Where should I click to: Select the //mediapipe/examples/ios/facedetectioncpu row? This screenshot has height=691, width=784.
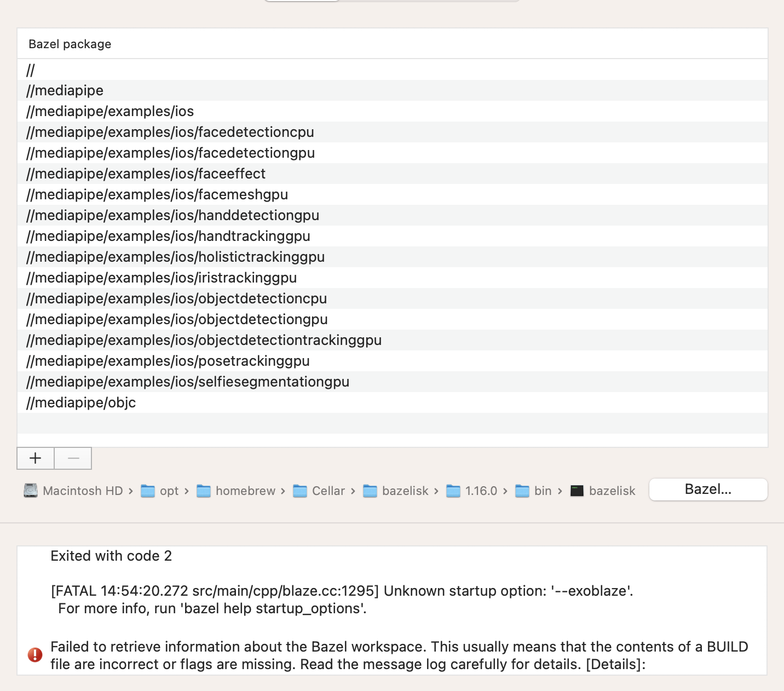170,132
